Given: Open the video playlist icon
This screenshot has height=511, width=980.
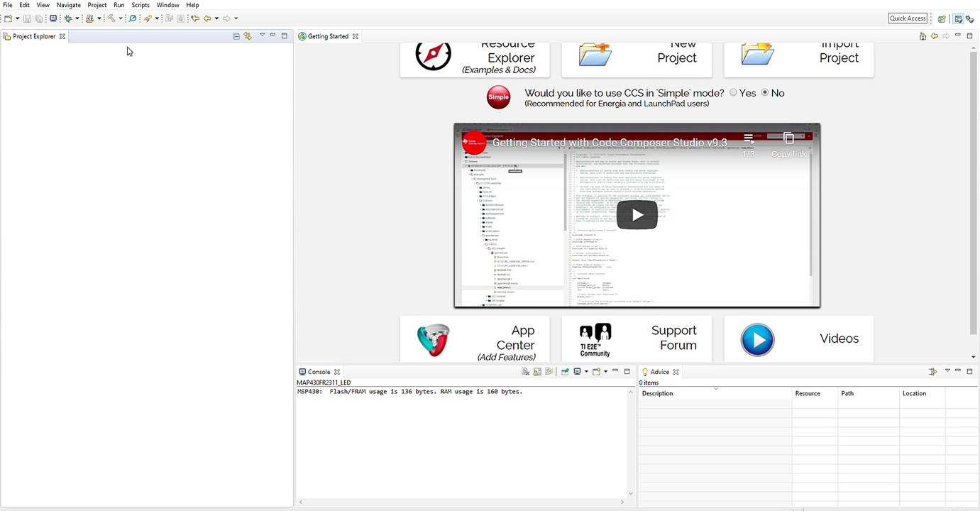Looking at the screenshot, I should pyautogui.click(x=748, y=138).
